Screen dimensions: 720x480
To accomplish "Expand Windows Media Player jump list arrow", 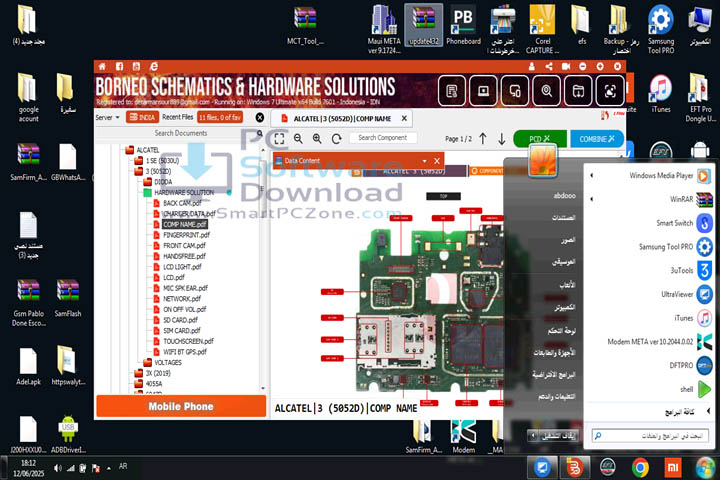I will [591, 175].
